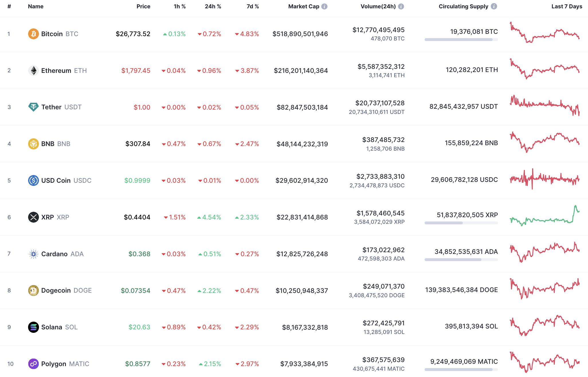Click the Tether USDT logo
Screen dimensions: 588x377
pos(34,107)
